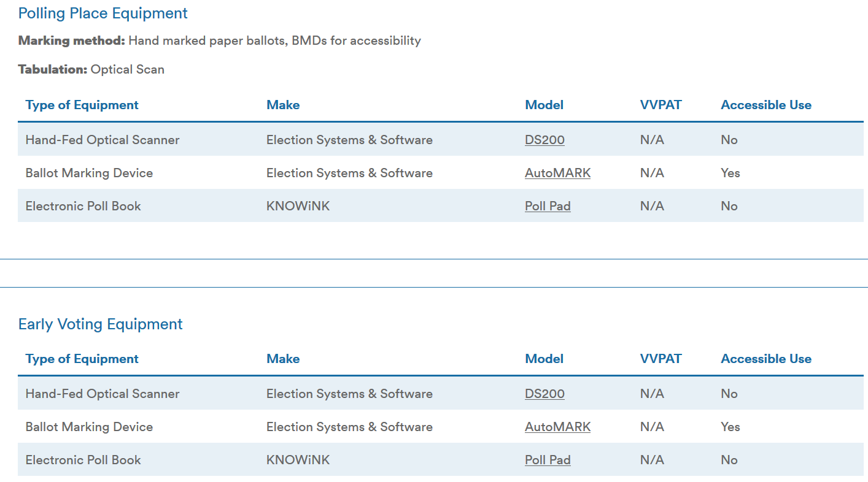Click KNOWiNK make in Early Voting table
The image size is (868, 482).
click(298, 460)
